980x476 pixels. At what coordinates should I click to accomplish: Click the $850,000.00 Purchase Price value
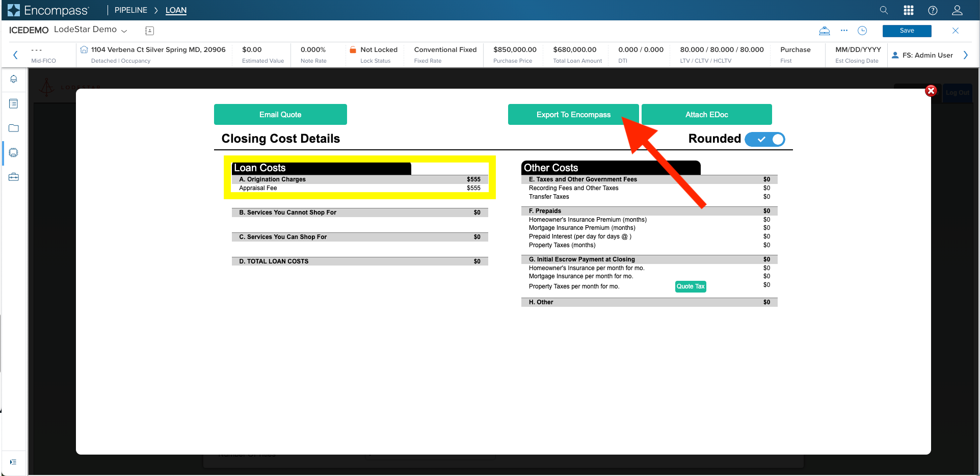(515, 49)
